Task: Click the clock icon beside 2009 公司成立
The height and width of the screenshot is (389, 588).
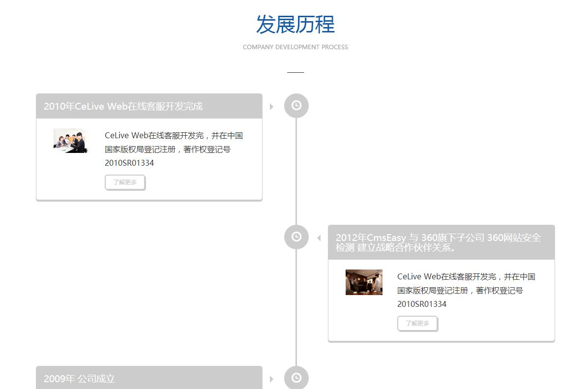Action: tap(296, 378)
